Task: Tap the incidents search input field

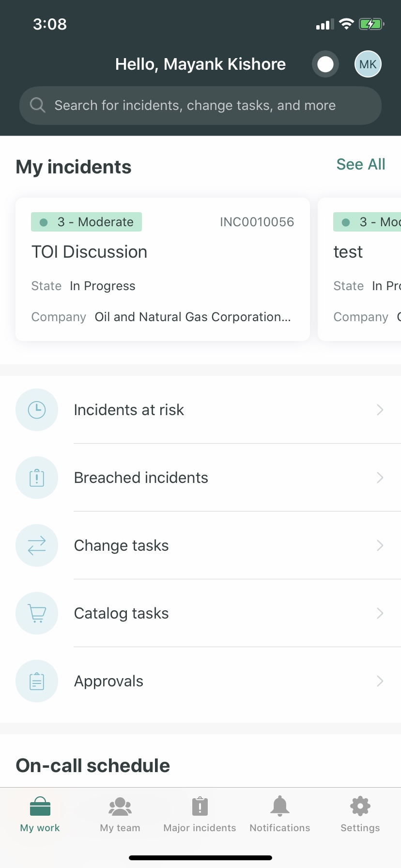Action: pyautogui.click(x=200, y=105)
